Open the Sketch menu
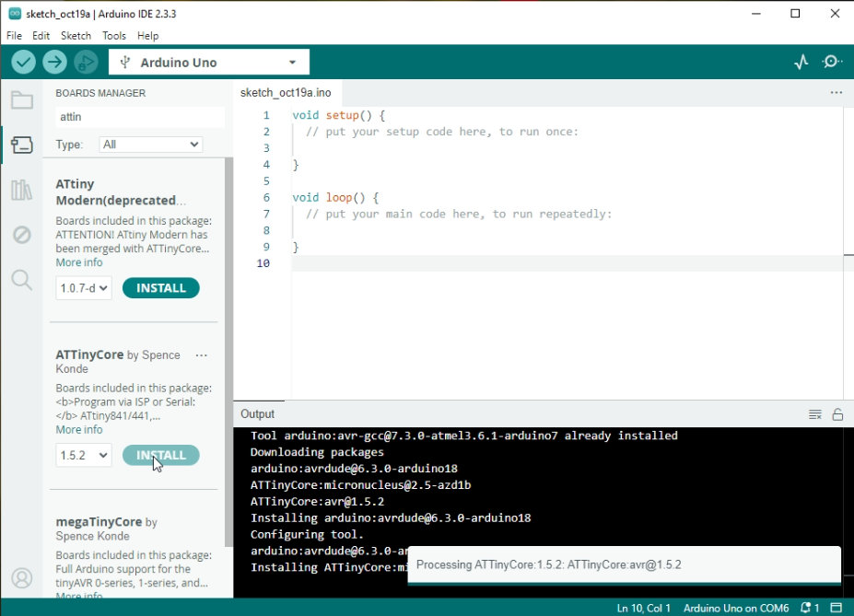Viewport: 854px width, 616px height. pos(76,36)
